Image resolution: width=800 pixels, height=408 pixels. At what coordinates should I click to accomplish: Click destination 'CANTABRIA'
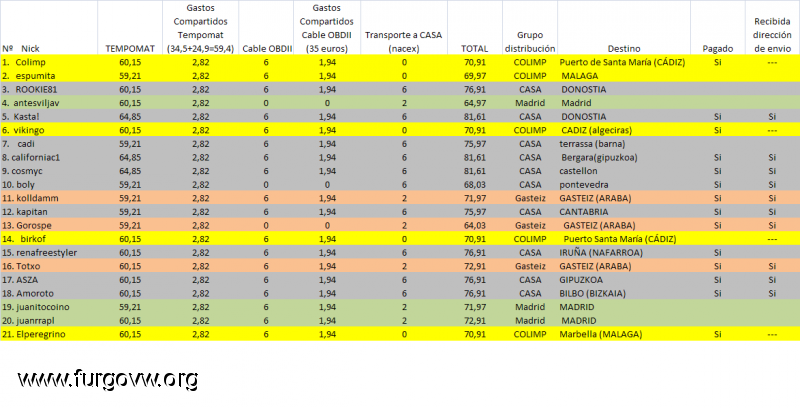[x=584, y=212]
